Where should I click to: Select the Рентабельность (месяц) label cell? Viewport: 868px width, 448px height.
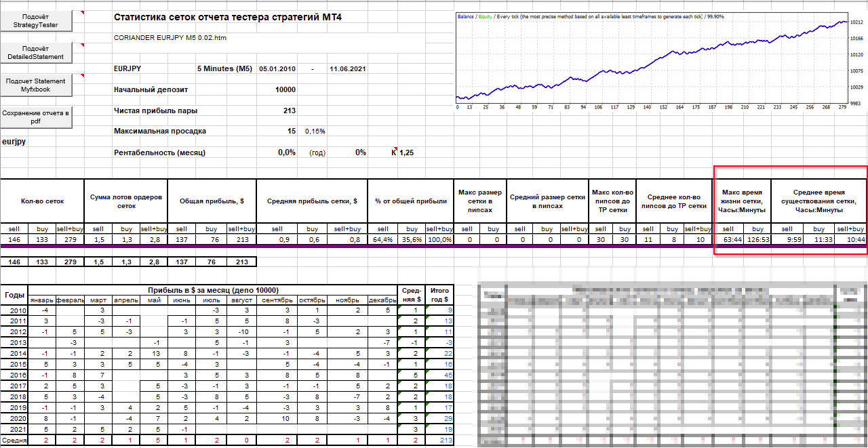click(159, 152)
